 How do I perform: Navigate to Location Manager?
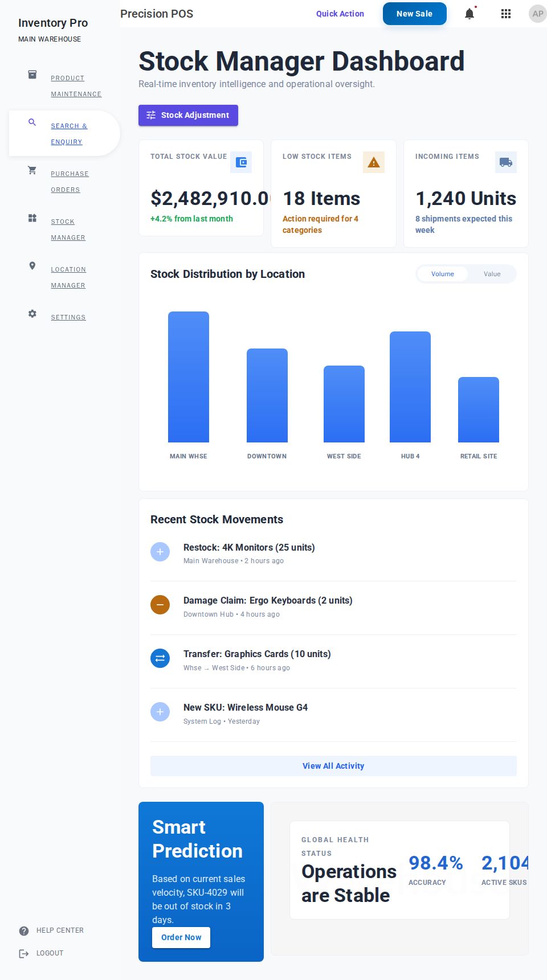click(68, 277)
